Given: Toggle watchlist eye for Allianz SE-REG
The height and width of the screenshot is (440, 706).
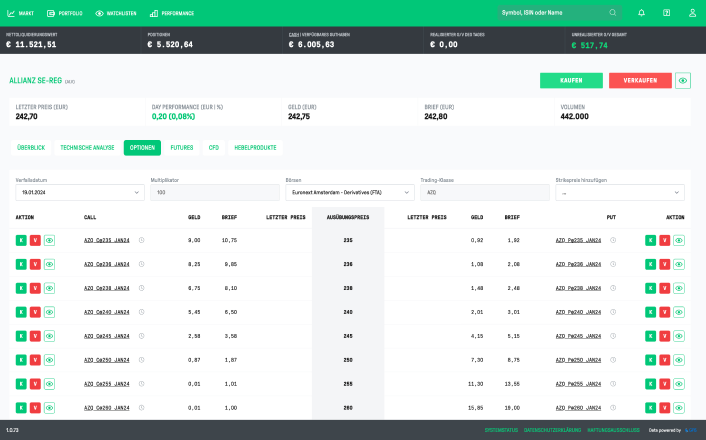Looking at the screenshot, I should [x=683, y=80].
